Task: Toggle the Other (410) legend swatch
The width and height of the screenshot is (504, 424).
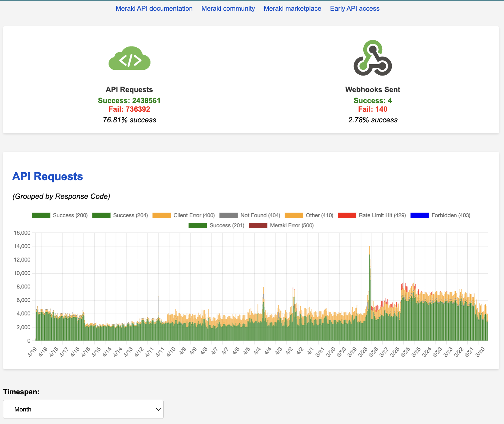Action: coord(294,215)
